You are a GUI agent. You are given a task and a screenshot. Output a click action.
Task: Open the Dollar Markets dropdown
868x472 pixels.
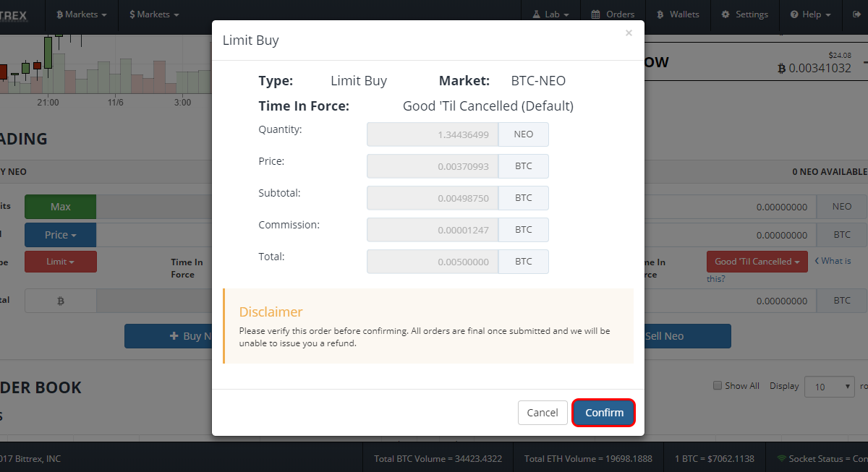(x=154, y=14)
